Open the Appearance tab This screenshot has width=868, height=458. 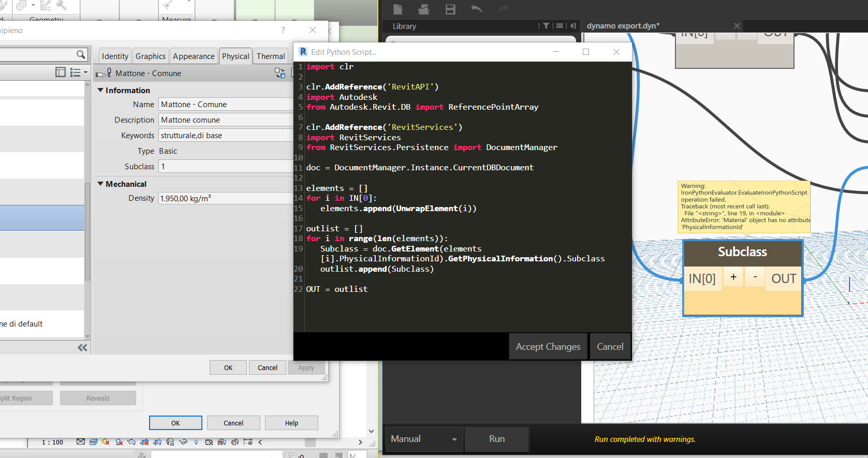point(194,56)
